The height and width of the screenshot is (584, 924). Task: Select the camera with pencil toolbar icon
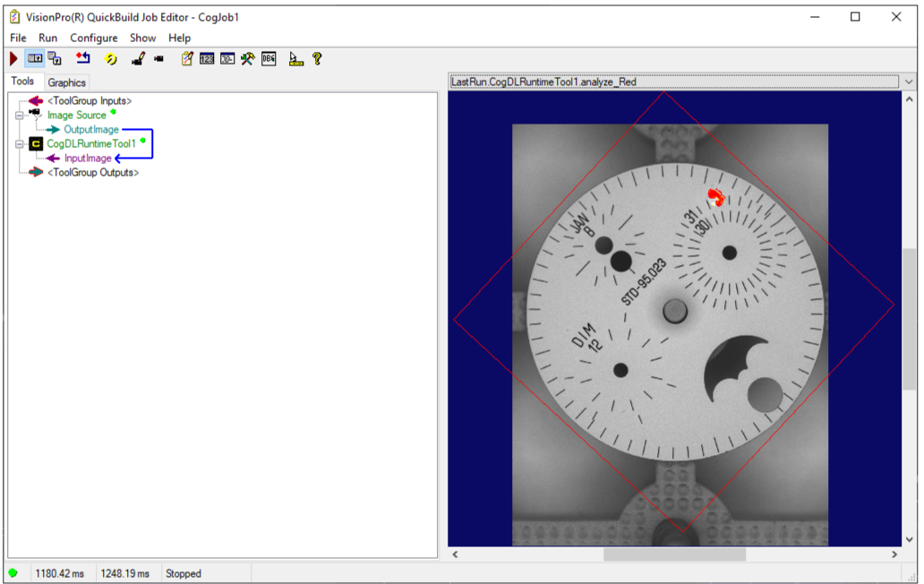[x=136, y=59]
